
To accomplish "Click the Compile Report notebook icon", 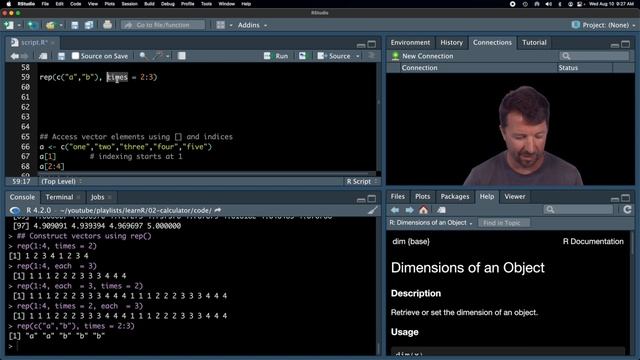I will (x=182, y=56).
